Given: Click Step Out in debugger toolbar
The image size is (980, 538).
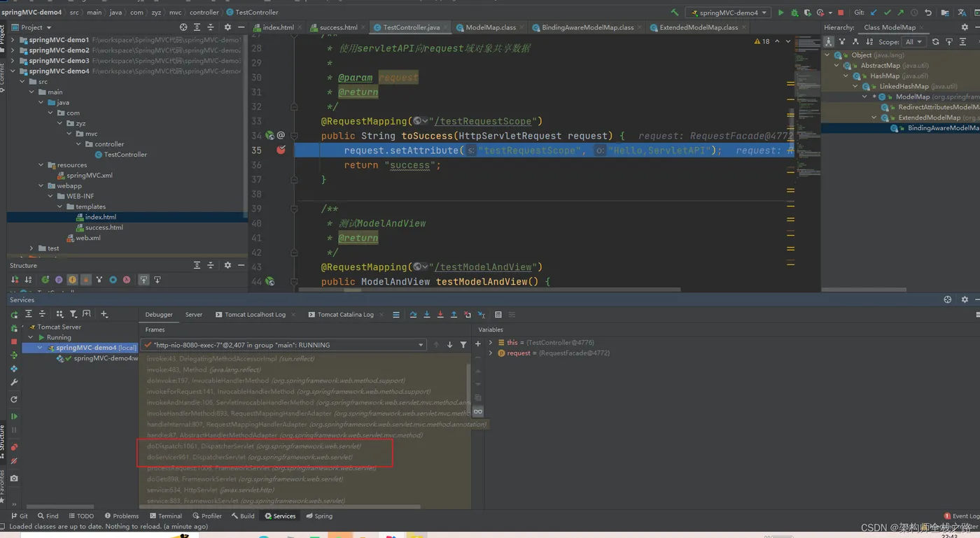Looking at the screenshot, I should 454,315.
